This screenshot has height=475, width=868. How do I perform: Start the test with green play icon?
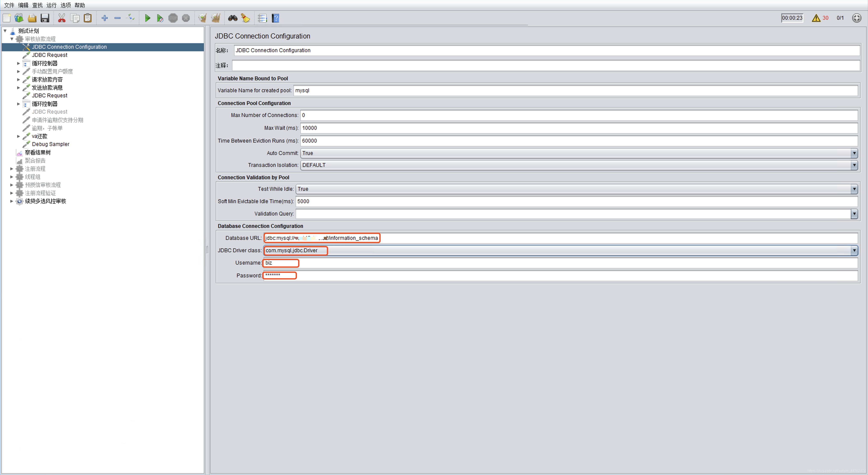pyautogui.click(x=147, y=18)
